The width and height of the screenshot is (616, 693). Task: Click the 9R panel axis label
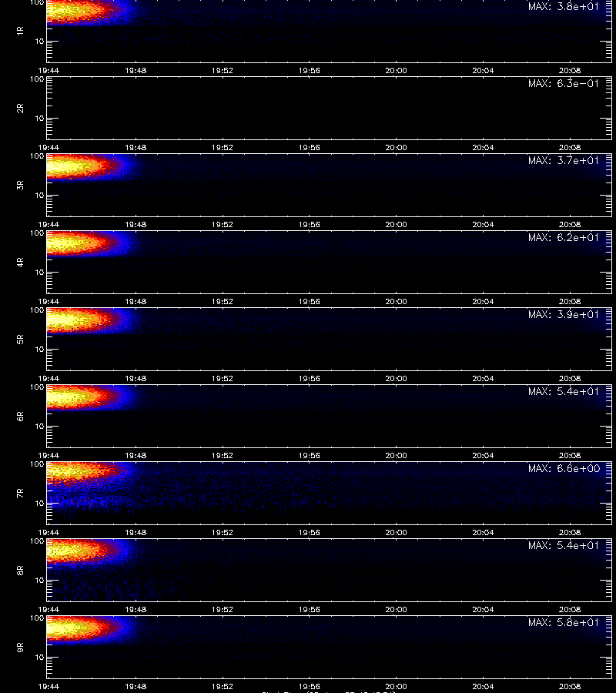20,647
